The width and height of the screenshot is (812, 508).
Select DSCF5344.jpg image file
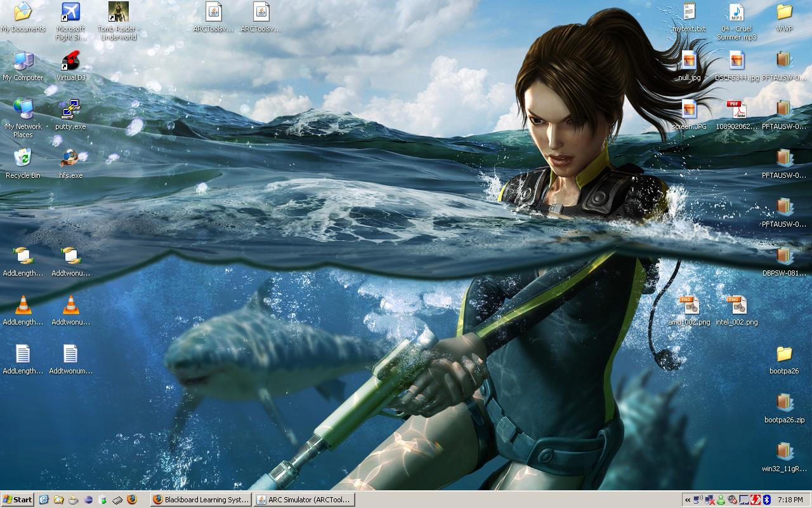click(737, 67)
